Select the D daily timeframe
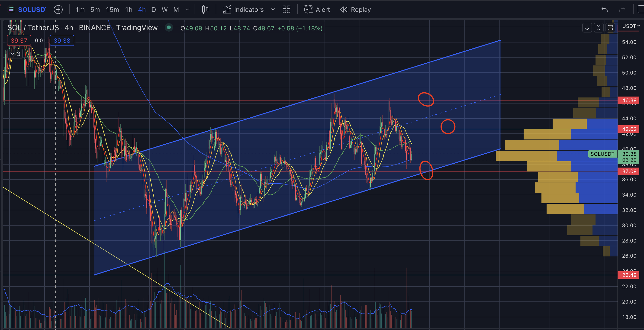Viewport: 644px width, 330px height. pos(154,10)
